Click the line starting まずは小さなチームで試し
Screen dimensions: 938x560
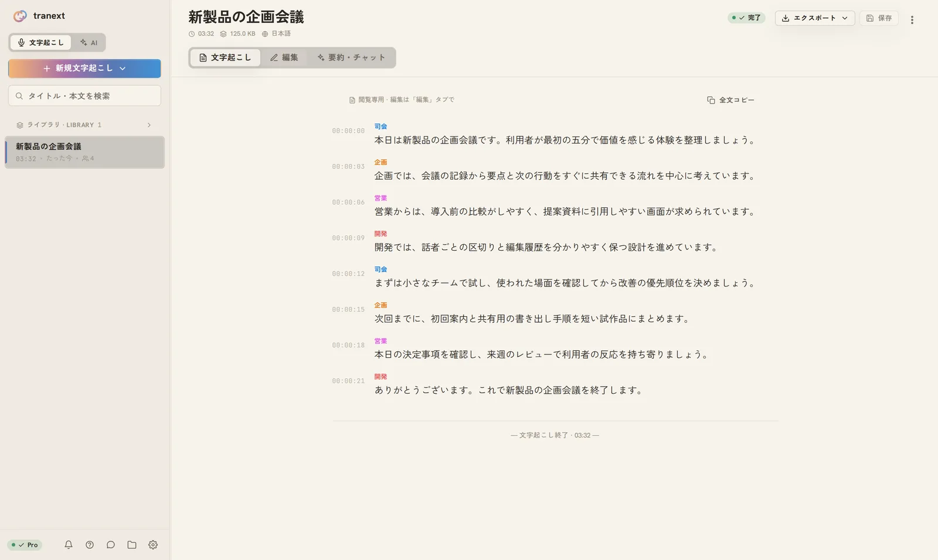point(566,283)
